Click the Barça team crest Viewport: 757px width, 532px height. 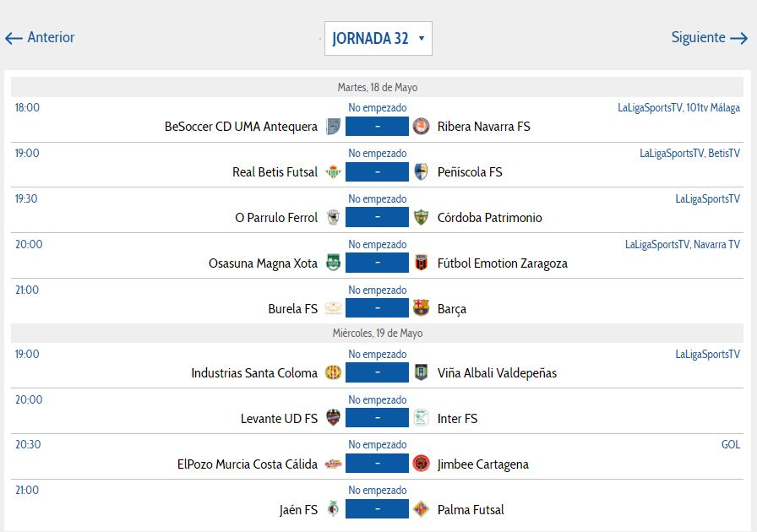click(421, 308)
